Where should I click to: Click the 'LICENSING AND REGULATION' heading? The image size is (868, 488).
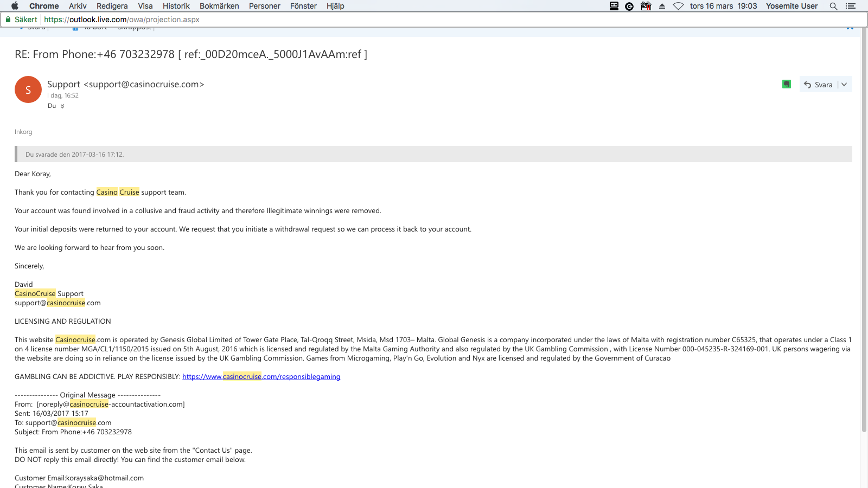pyautogui.click(x=63, y=321)
